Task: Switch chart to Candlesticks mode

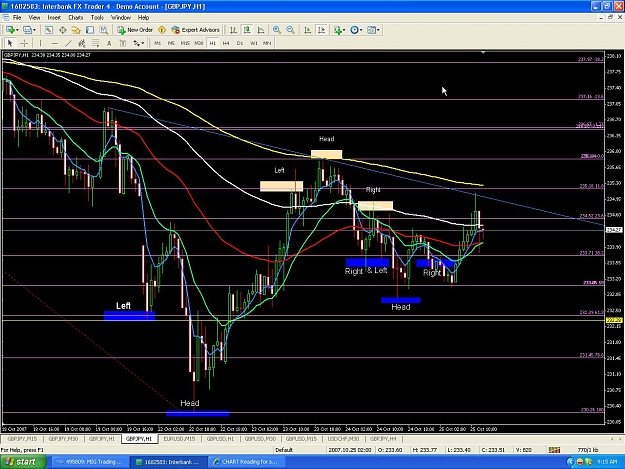Action: click(x=247, y=30)
